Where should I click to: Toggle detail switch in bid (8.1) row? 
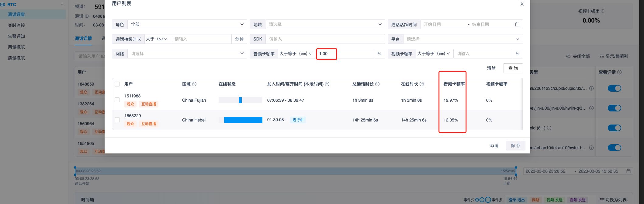614,128
